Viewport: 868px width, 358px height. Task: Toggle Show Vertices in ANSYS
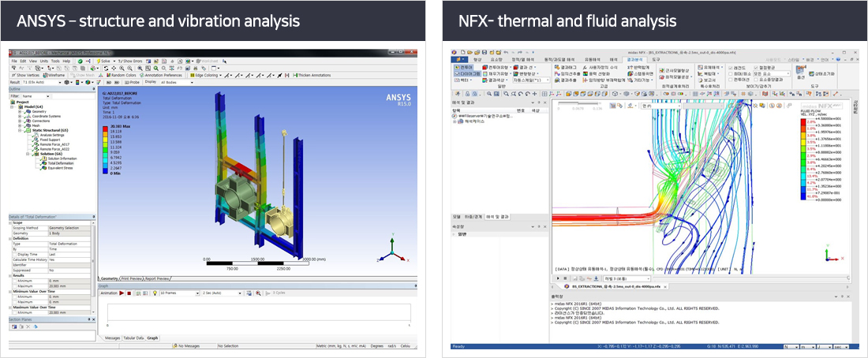(x=25, y=75)
